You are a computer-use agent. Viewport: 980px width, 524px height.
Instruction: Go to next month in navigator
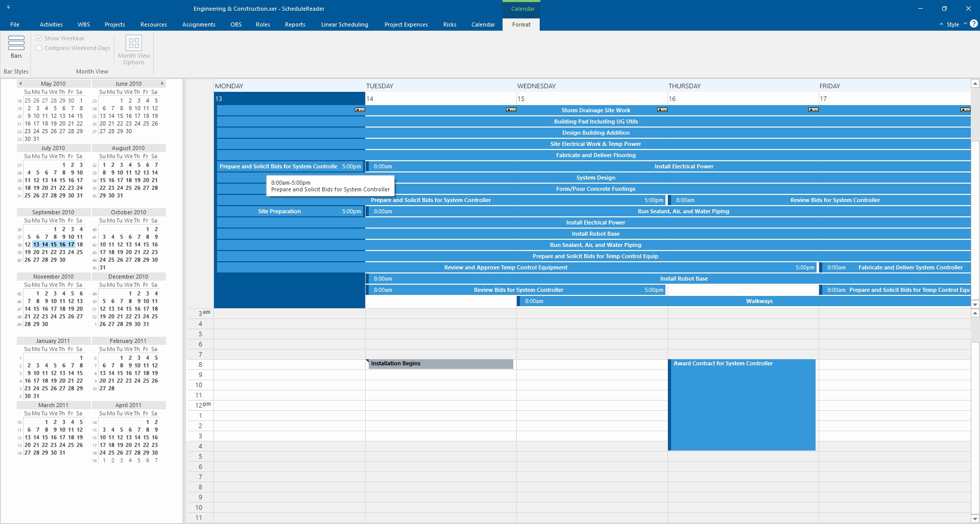(x=162, y=84)
